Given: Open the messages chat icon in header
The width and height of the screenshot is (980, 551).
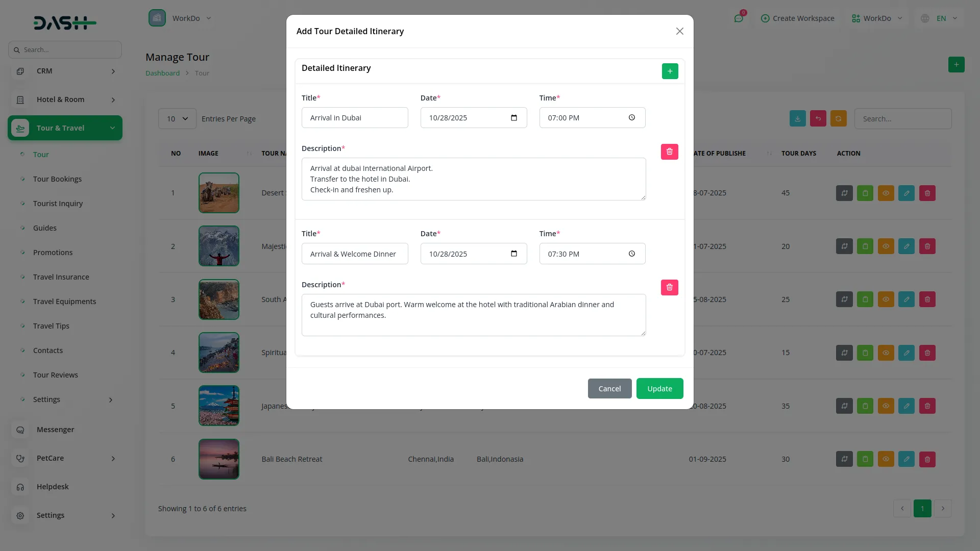Looking at the screenshot, I should point(738,18).
